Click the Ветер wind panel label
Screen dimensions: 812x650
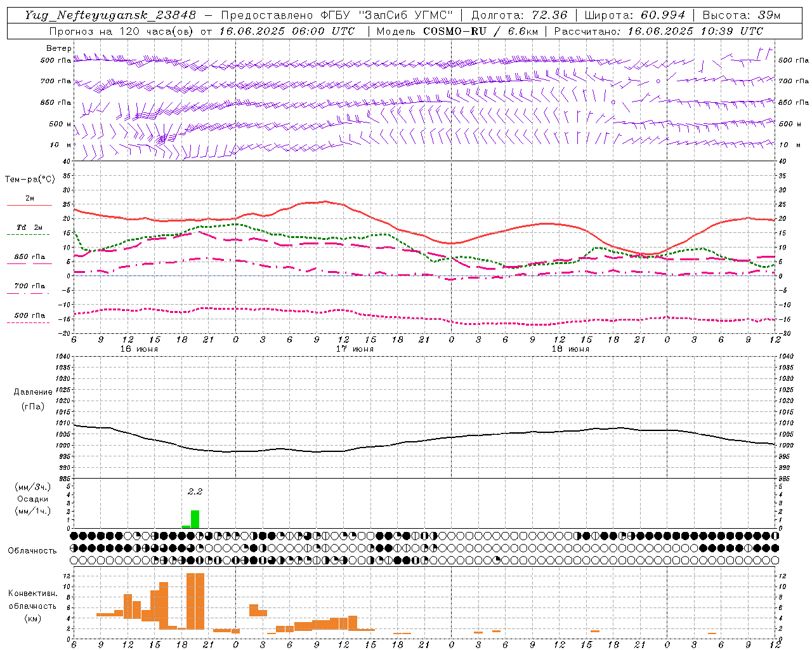pyautogui.click(x=59, y=48)
